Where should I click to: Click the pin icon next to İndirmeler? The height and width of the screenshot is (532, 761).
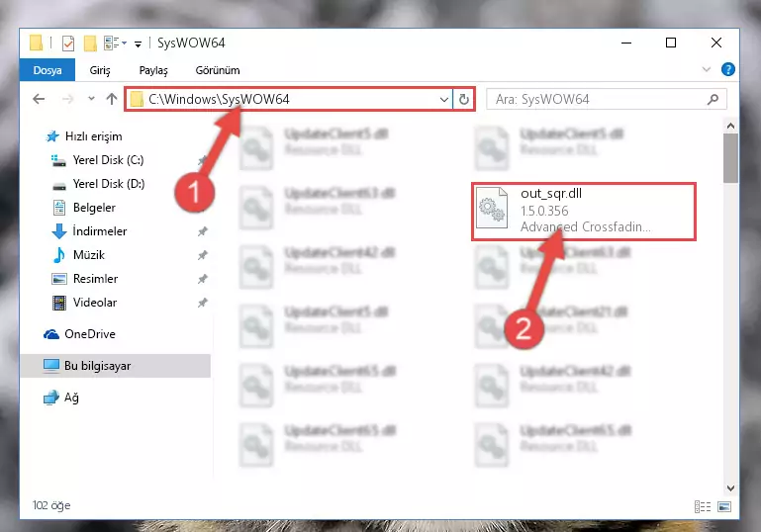click(x=203, y=231)
